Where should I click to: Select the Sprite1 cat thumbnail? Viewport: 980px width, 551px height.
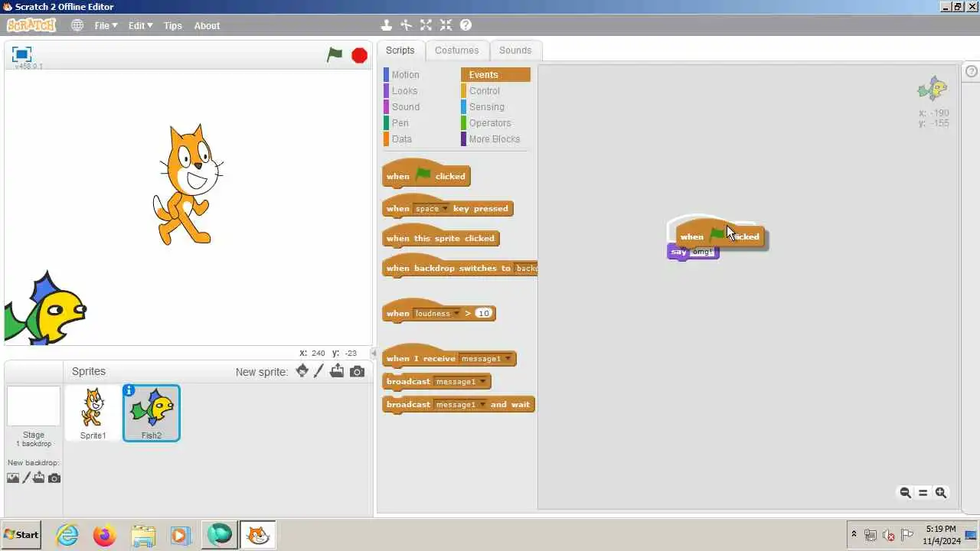point(93,413)
